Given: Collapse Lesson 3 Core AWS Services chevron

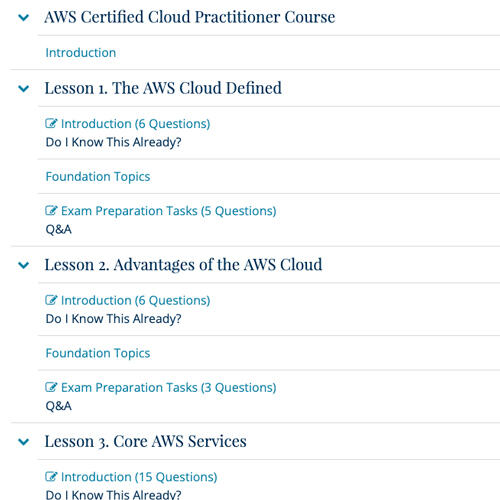Looking at the screenshot, I should pyautogui.click(x=24, y=442).
